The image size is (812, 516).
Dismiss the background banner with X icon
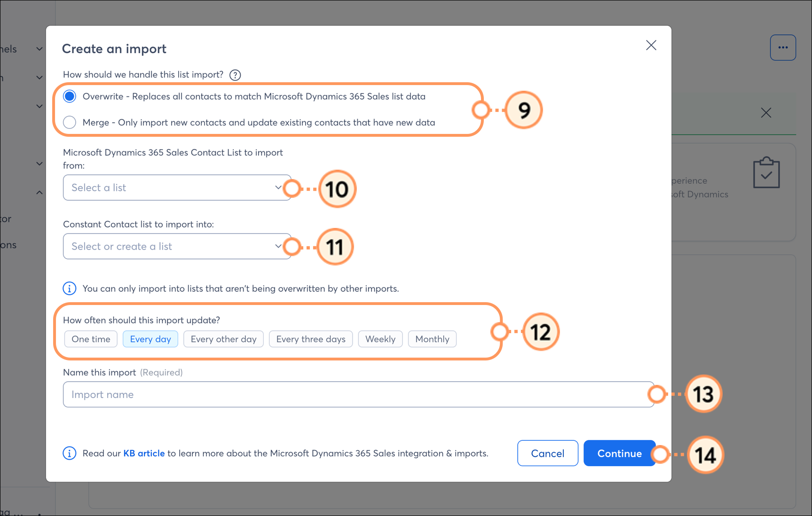tap(766, 113)
